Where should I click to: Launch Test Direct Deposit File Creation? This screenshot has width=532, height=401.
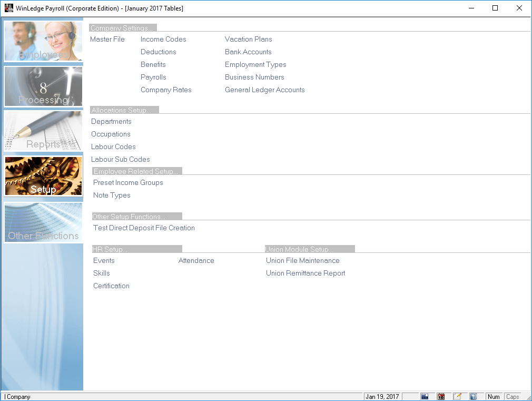coord(144,228)
